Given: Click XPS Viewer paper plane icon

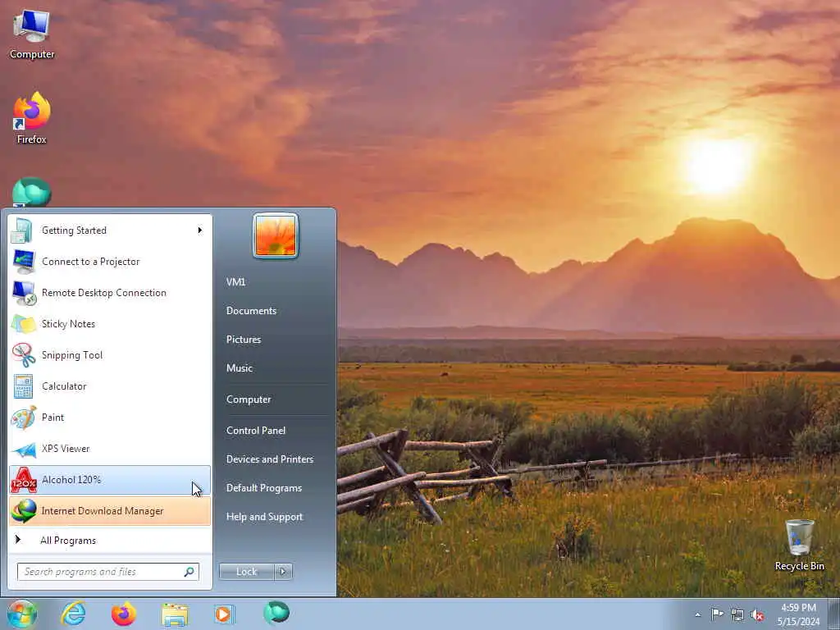Looking at the screenshot, I should [x=24, y=450].
